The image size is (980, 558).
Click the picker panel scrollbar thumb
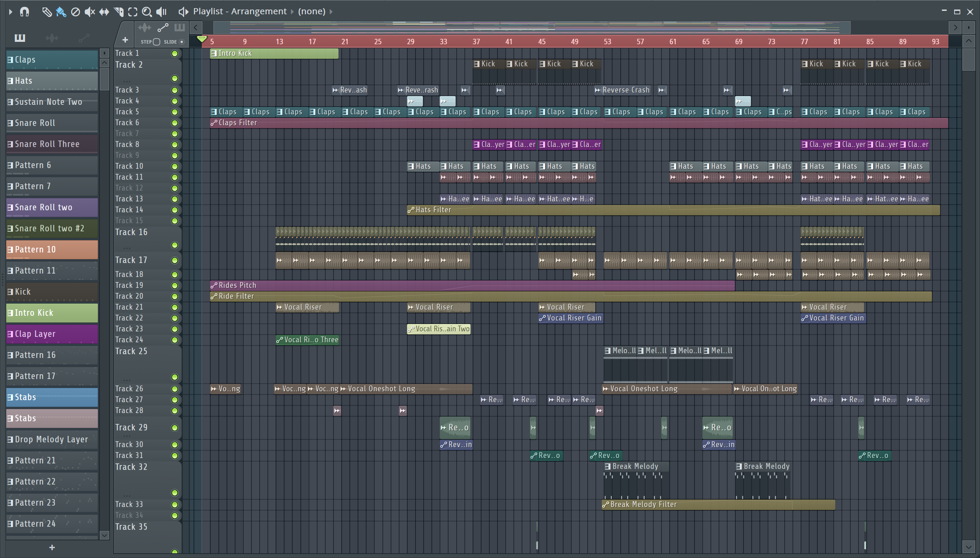pyautogui.click(x=104, y=79)
